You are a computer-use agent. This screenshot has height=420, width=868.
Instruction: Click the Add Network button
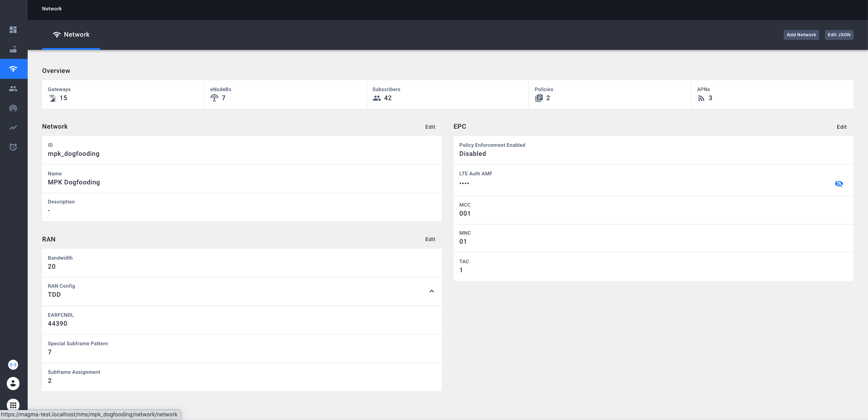click(801, 34)
